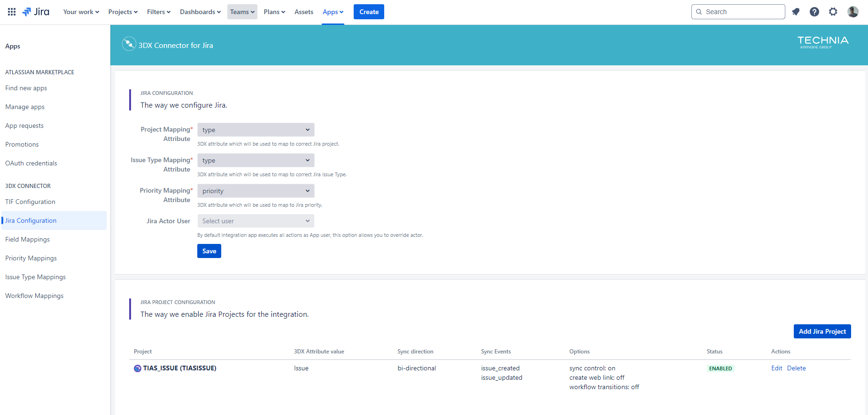Click the Sync direction column header
868x415 pixels.
(x=415, y=352)
